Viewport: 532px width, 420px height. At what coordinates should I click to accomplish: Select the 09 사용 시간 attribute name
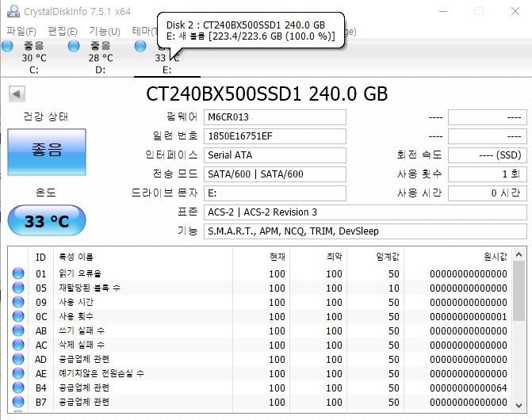point(76,302)
